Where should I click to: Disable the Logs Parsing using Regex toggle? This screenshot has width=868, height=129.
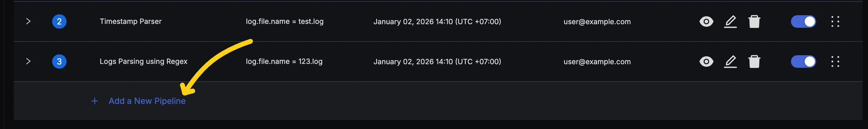803,62
